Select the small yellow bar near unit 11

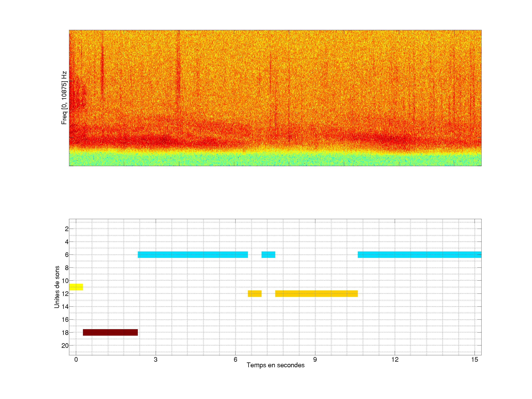76,287
